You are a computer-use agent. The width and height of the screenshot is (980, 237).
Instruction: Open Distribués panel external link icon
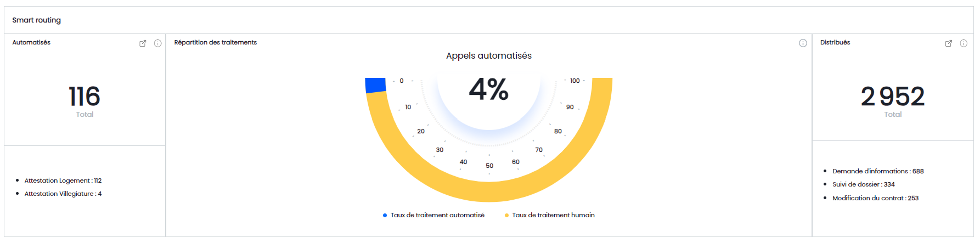tap(948, 43)
